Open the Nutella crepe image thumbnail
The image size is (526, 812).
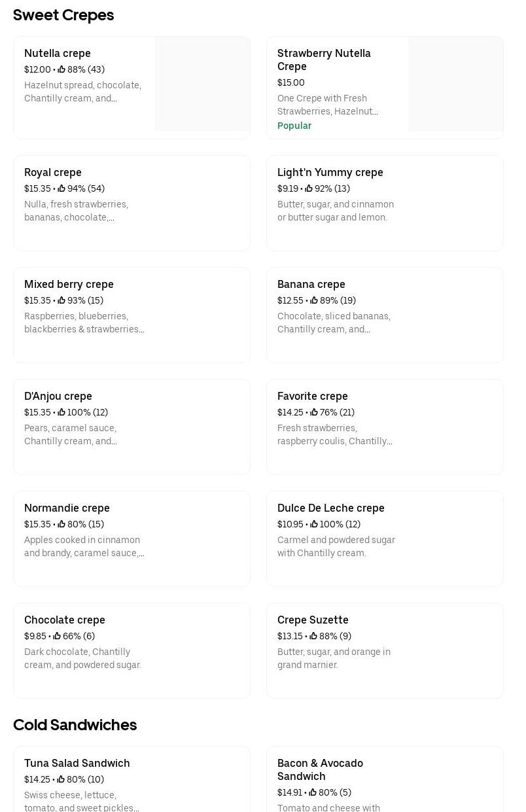[x=202, y=84]
